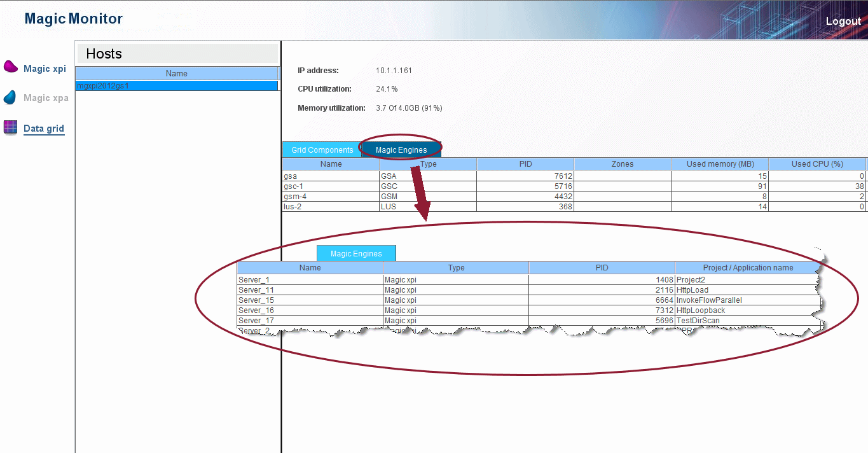Click engine PID value 7312
Image resolution: width=868 pixels, height=453 pixels.
663,310
